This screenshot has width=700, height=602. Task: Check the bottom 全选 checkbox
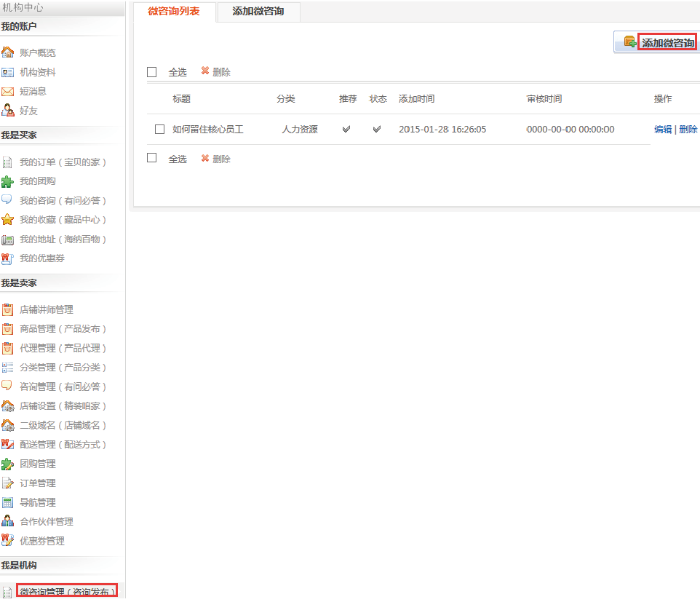(x=152, y=158)
